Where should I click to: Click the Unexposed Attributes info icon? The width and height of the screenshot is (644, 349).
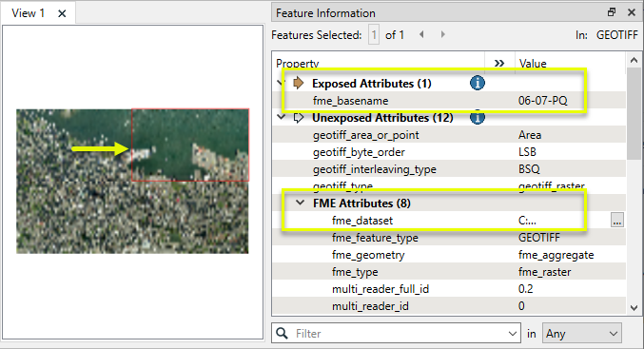point(477,117)
